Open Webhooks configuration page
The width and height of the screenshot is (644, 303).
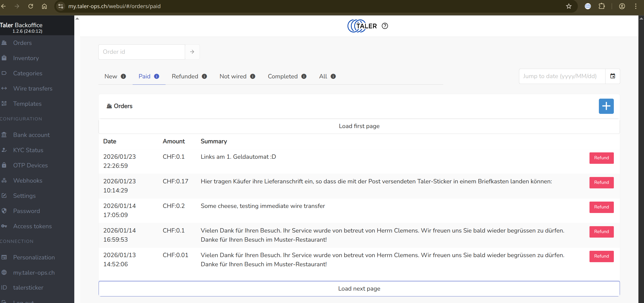click(28, 181)
